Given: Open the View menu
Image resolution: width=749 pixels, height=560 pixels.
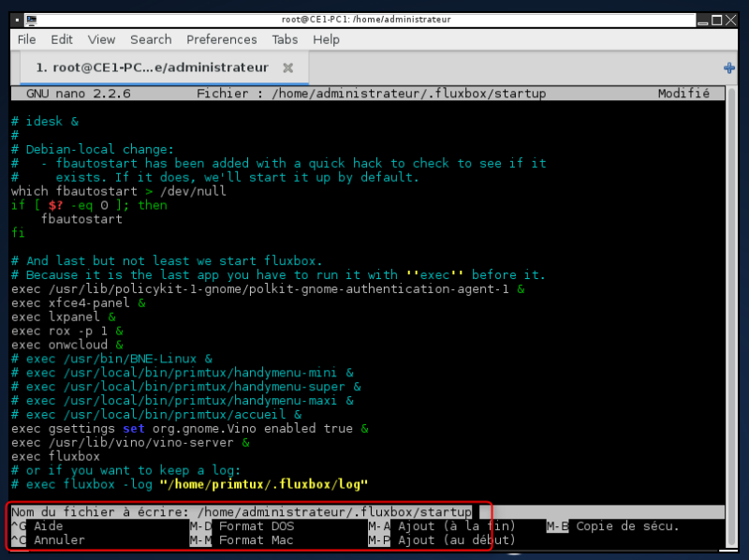Looking at the screenshot, I should point(101,39).
